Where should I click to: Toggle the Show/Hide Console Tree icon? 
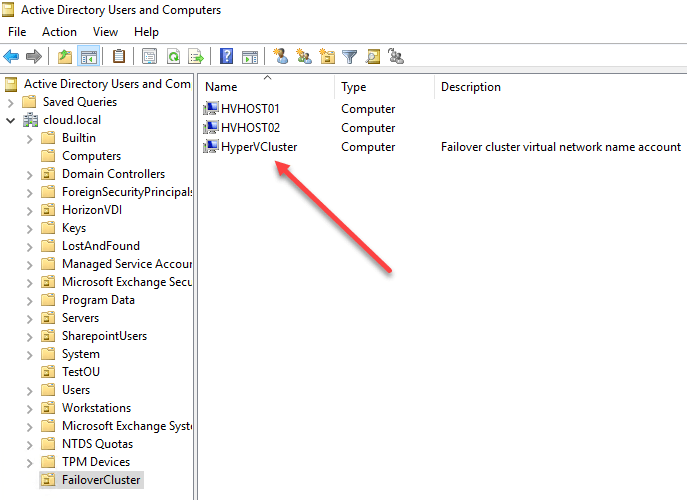88,57
